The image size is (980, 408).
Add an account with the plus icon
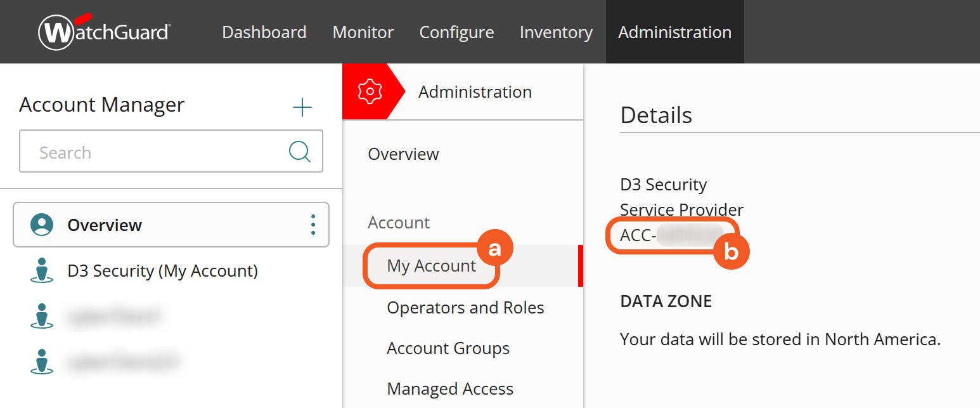pos(302,107)
